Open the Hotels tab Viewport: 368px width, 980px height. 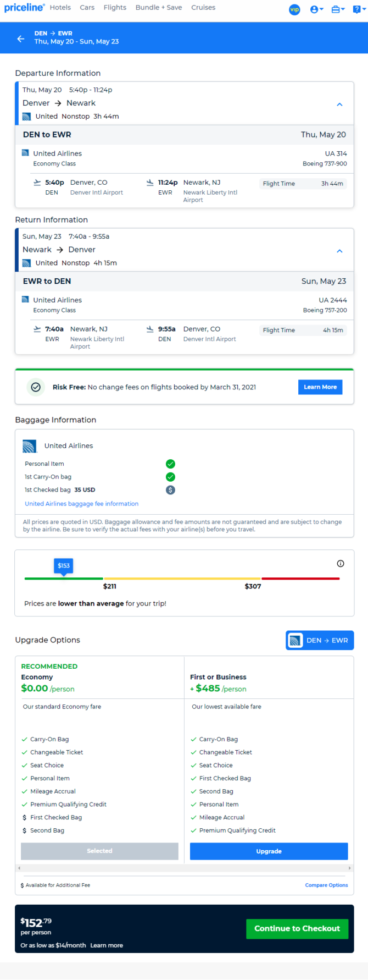60,8
